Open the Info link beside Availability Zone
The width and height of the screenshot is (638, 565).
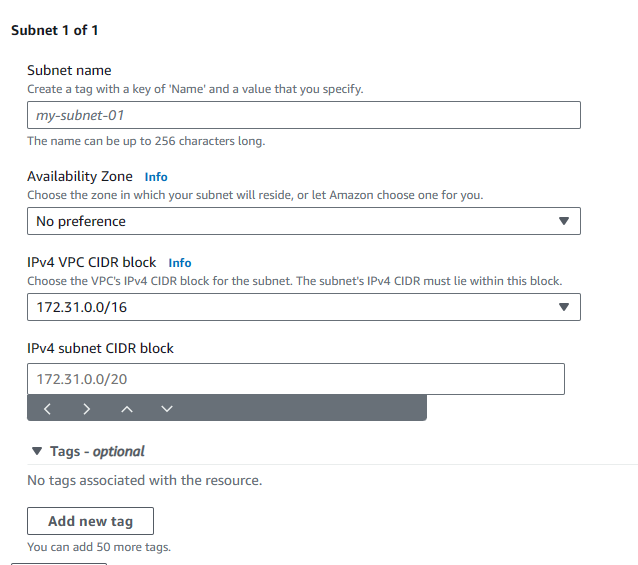point(156,177)
